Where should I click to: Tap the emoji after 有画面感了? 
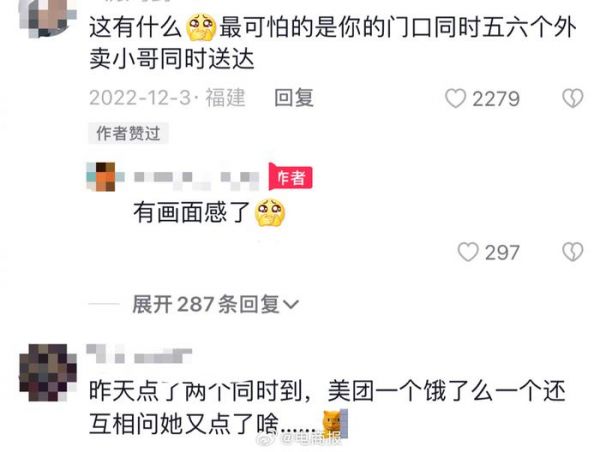pos(270,212)
